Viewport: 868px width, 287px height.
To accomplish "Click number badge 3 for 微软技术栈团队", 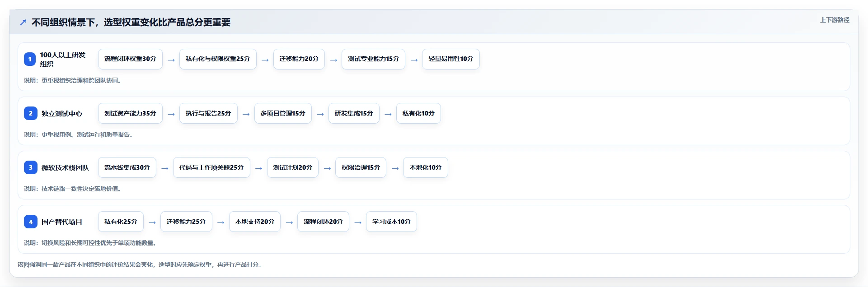I will tap(30, 167).
